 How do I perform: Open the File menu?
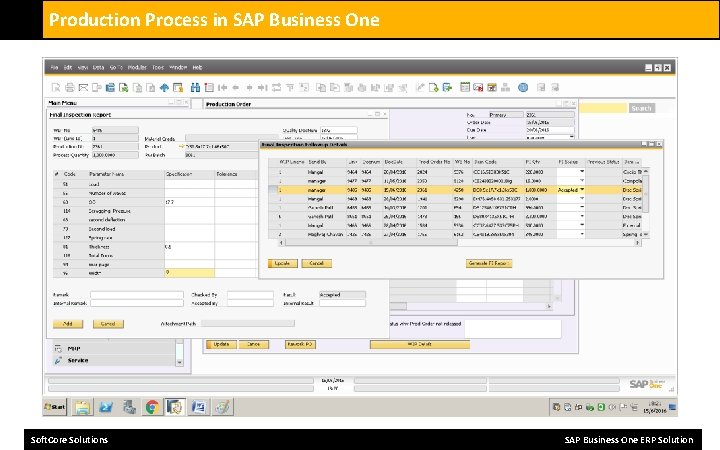tap(54, 68)
